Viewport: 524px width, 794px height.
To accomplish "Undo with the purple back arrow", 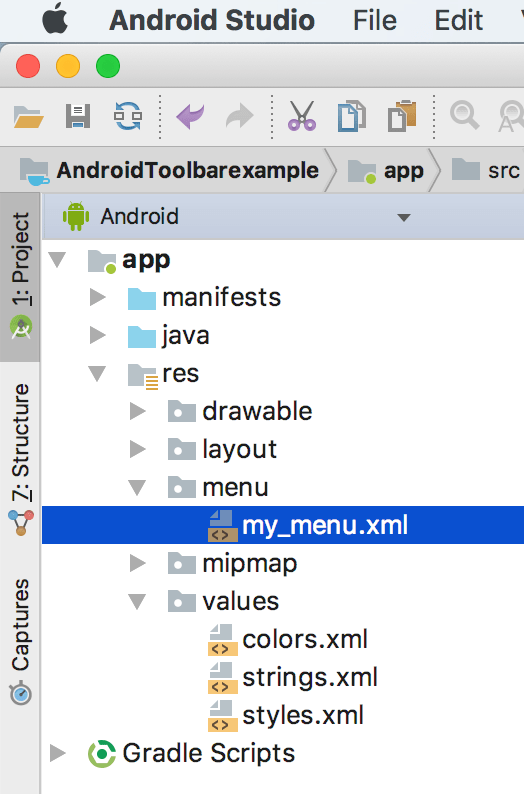I will point(190,116).
